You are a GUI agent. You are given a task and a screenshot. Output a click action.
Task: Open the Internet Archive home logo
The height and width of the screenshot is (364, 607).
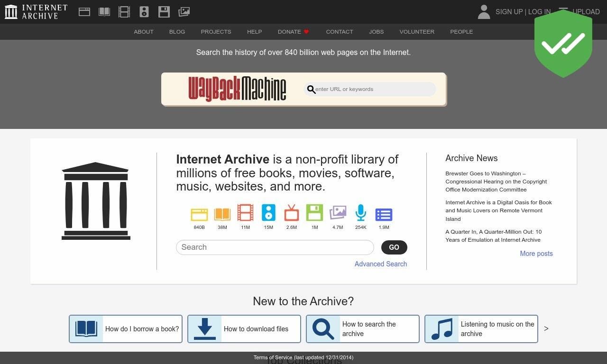[36, 12]
